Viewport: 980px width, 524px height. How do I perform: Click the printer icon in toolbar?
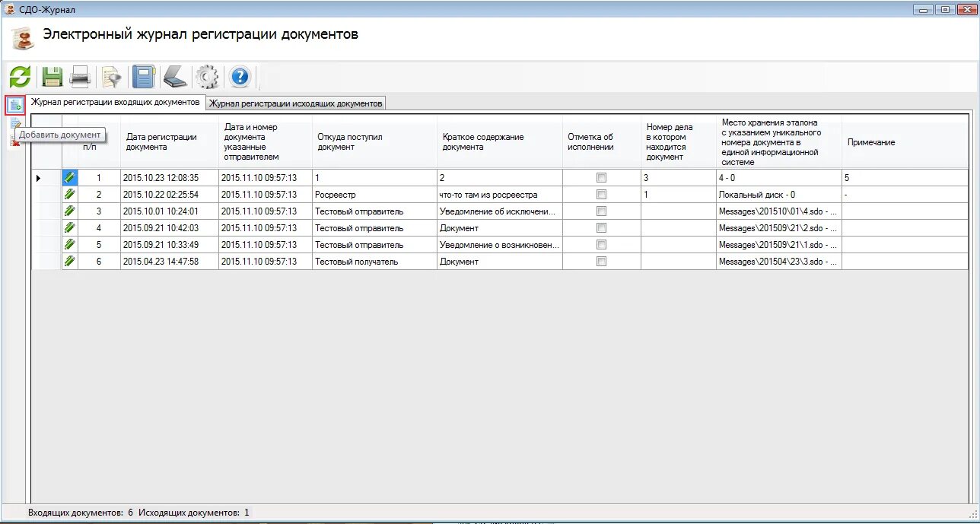(x=81, y=77)
